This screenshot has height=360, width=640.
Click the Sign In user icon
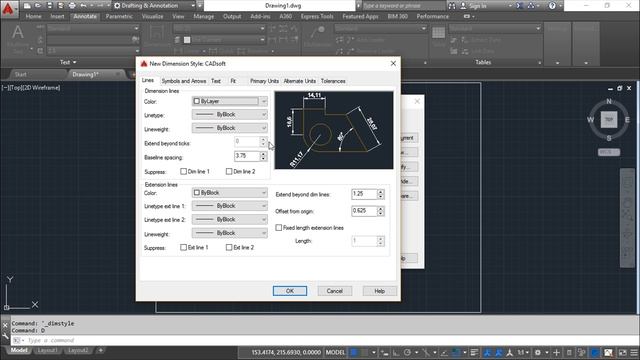click(x=463, y=6)
